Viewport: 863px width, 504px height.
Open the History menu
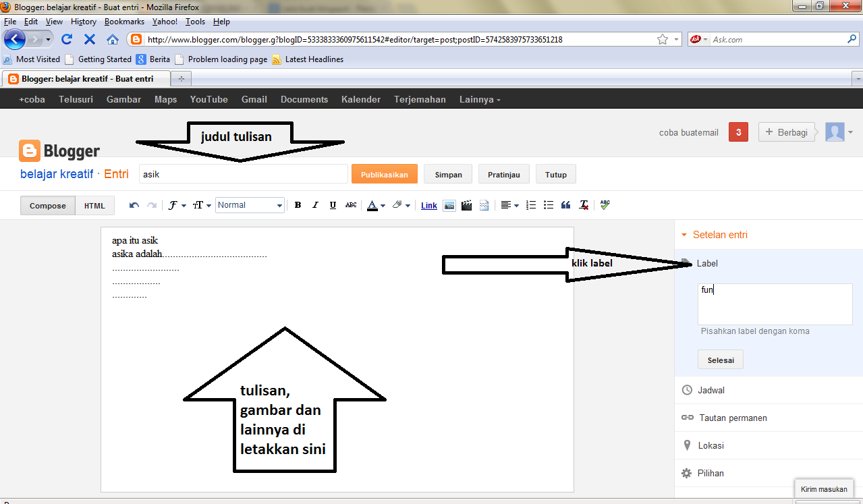coord(84,22)
